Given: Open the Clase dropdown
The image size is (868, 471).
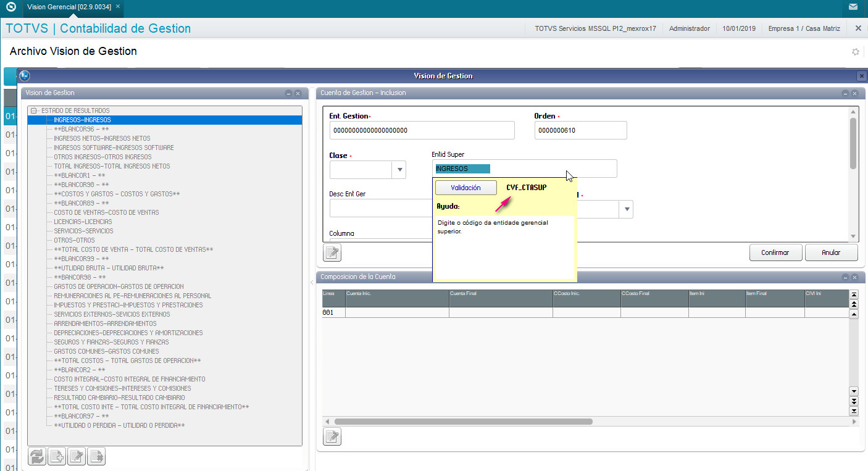Looking at the screenshot, I should (x=399, y=170).
